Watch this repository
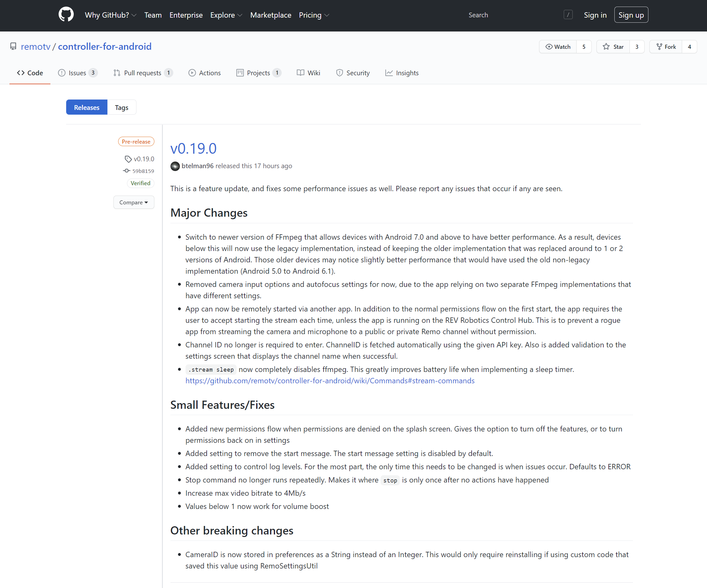 [x=558, y=47]
